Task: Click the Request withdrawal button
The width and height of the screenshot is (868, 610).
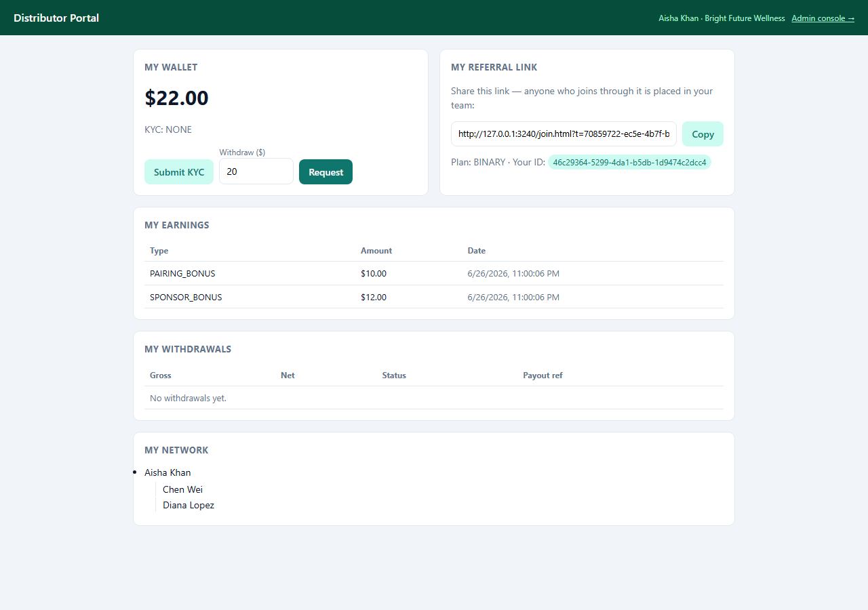Action: (325, 172)
